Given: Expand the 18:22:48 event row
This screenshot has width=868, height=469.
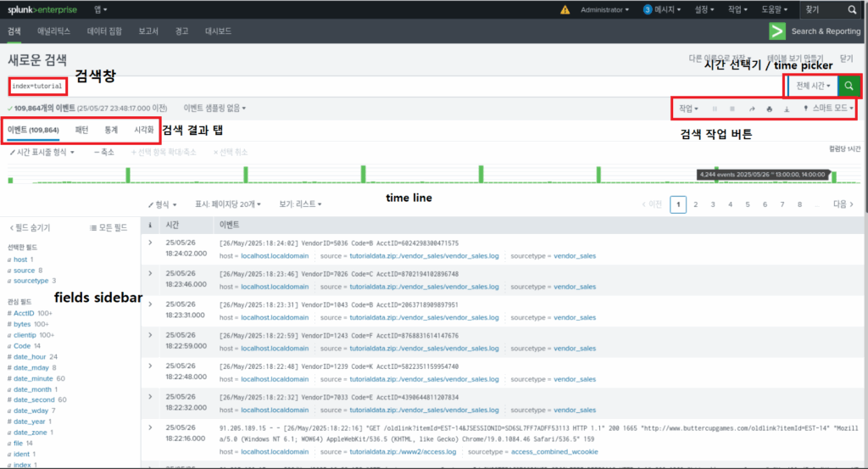Looking at the screenshot, I should 150,366.
